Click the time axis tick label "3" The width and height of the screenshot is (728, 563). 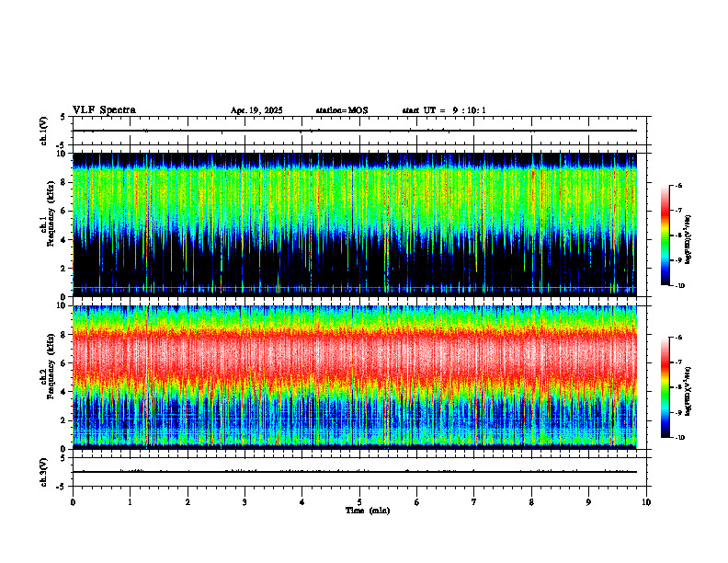[x=245, y=502]
